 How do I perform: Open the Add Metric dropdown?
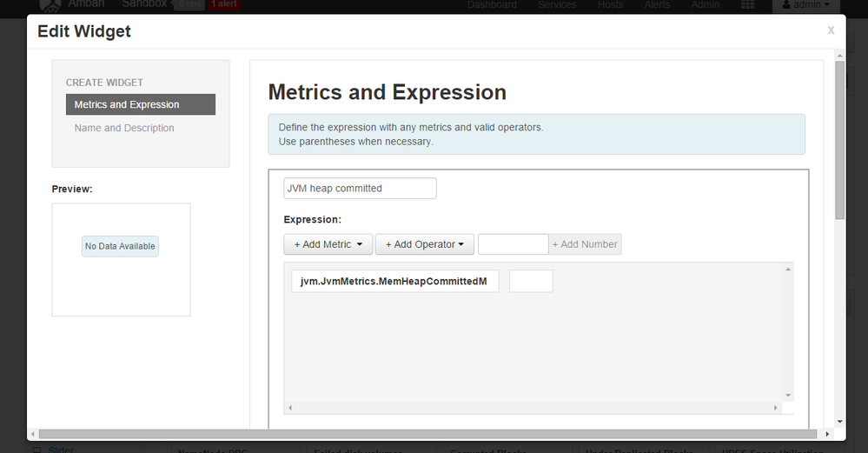(328, 244)
